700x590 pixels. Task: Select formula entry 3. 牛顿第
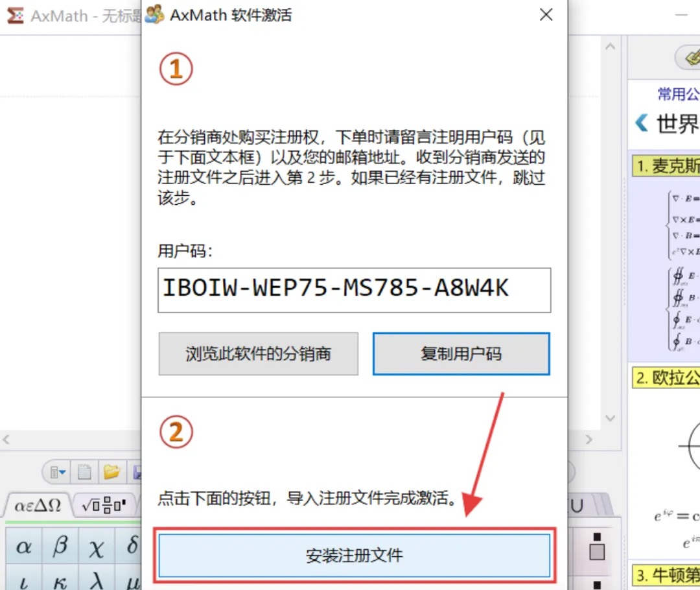666,575
